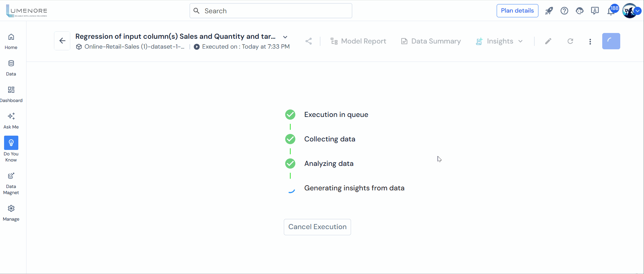Click the Cancel Execution button
The image size is (644, 274).
(x=317, y=227)
